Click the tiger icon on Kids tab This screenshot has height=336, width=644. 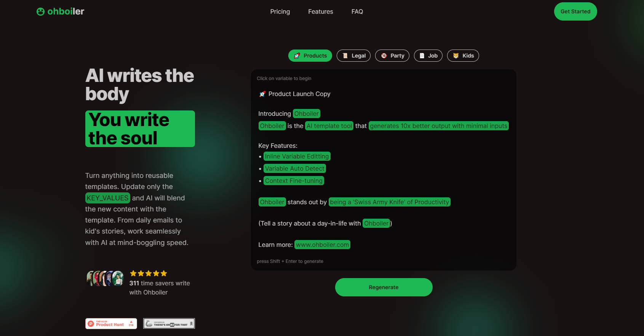pos(456,56)
